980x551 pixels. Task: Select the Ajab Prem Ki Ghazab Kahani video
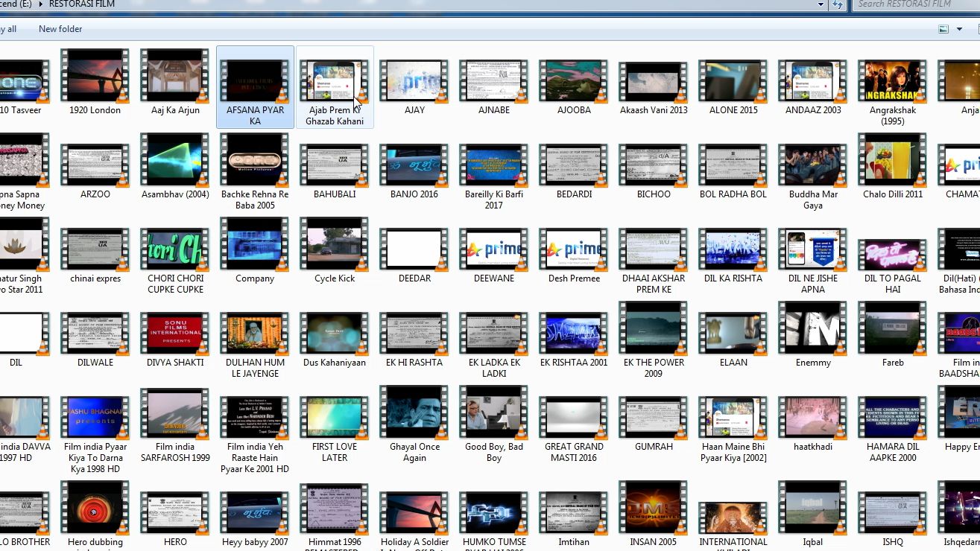335,87
